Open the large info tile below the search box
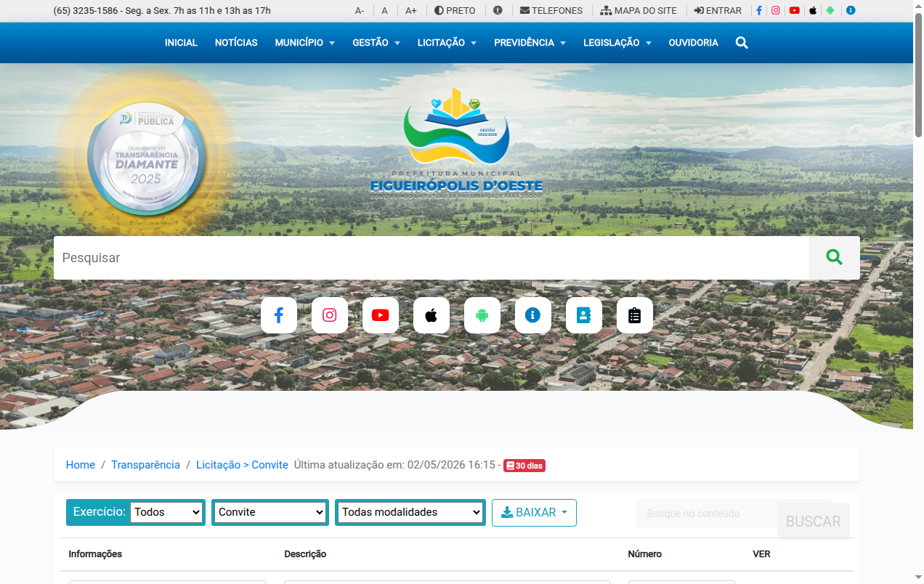Screen dimensions: 924x584 533,315
